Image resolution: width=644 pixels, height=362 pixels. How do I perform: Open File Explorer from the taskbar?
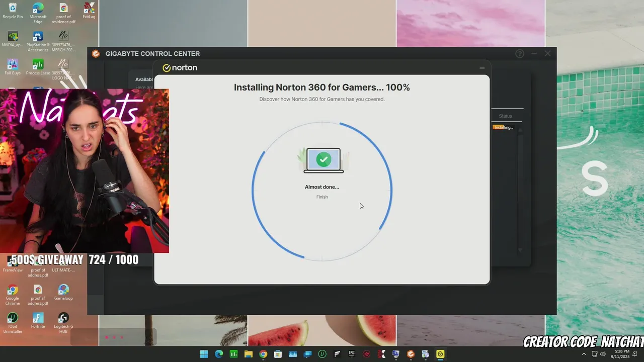pyautogui.click(x=248, y=354)
